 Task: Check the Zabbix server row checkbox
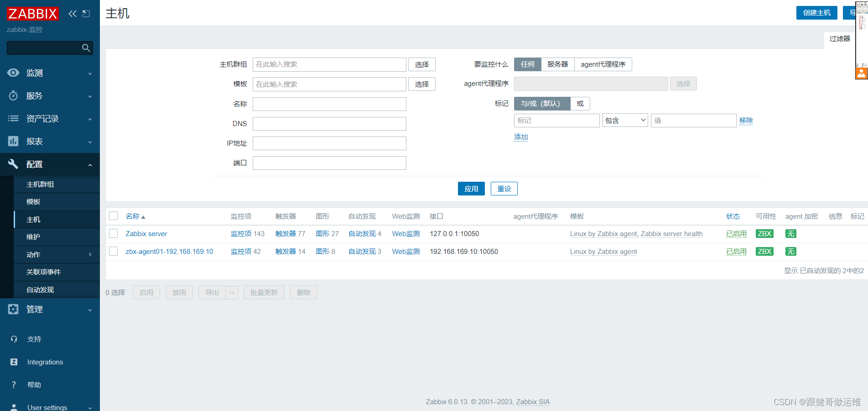[x=114, y=233]
